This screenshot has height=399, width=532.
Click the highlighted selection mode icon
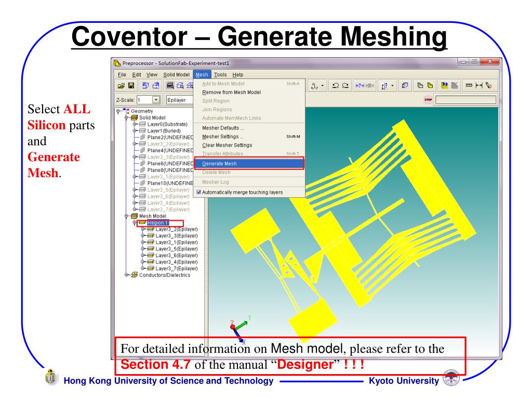pyautogui.click(x=170, y=86)
